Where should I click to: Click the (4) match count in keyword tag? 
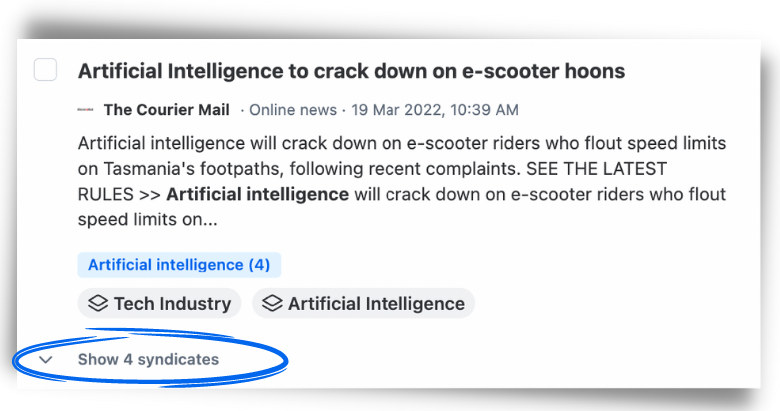(259, 265)
